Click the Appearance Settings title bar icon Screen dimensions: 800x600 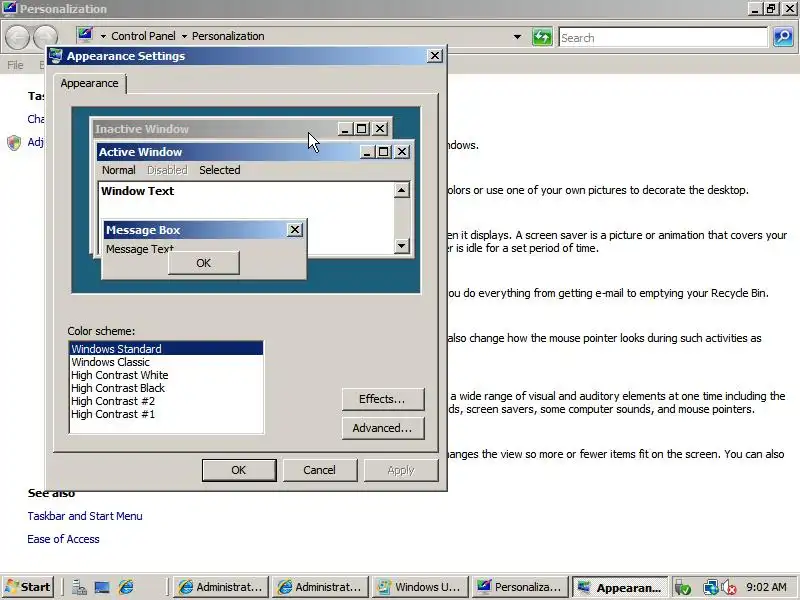(x=56, y=56)
